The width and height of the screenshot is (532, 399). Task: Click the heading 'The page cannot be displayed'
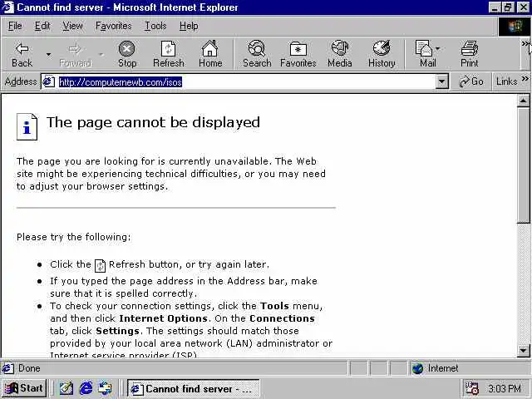click(x=153, y=122)
